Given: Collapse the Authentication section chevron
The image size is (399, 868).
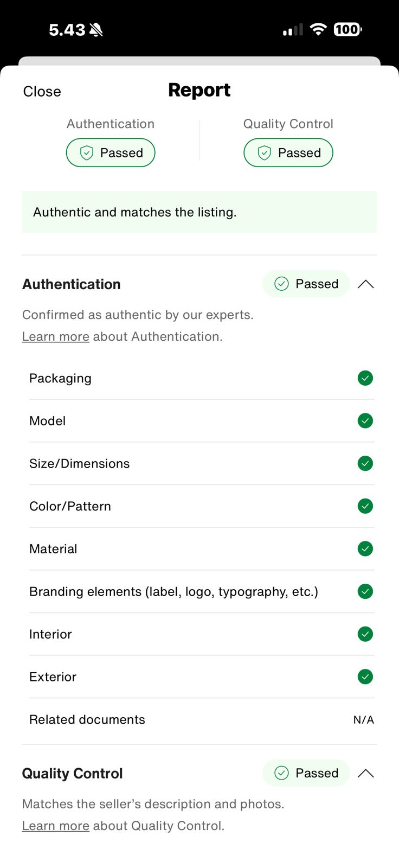Looking at the screenshot, I should (x=366, y=284).
